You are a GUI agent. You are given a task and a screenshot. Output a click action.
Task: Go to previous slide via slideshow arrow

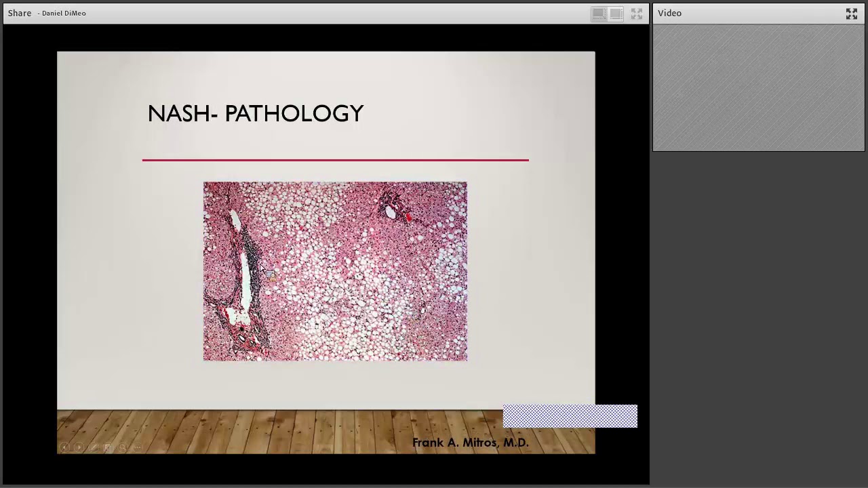[x=64, y=447]
